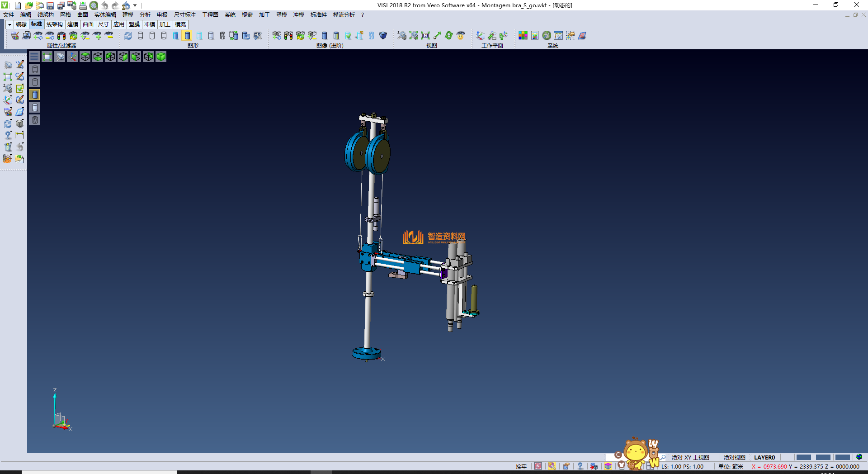This screenshot has height=474, width=868.
Task: Click the question mark help icon in left panel
Action: click(x=8, y=135)
